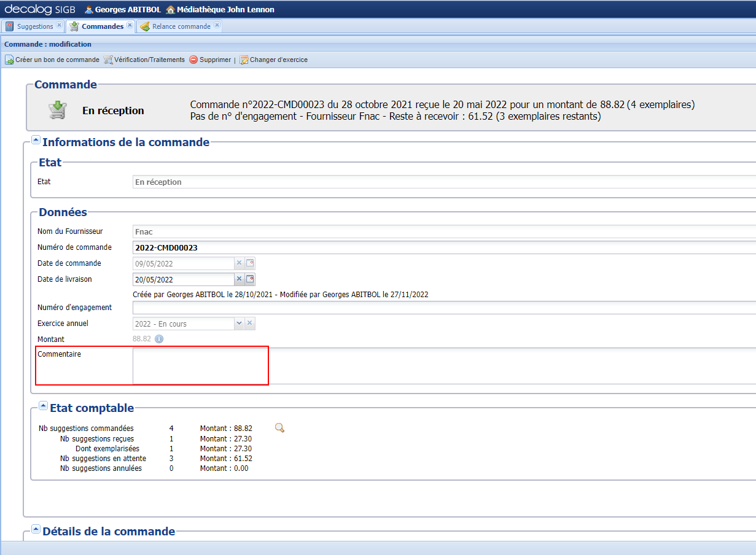Screen dimensions: 756x555
Task: Open the Exercice annuel dropdown
Action: (x=239, y=323)
